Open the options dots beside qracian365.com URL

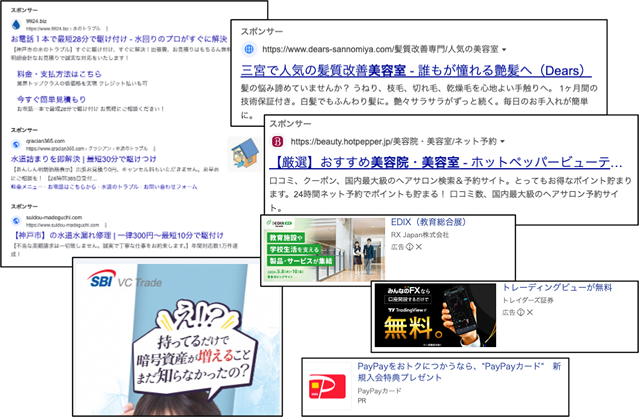coord(154,148)
